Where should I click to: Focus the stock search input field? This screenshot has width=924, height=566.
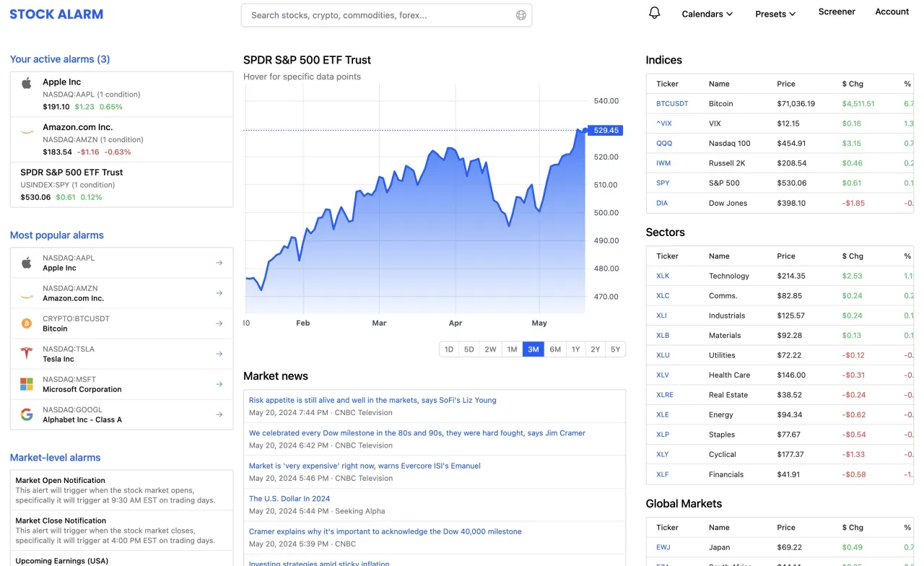coord(386,15)
